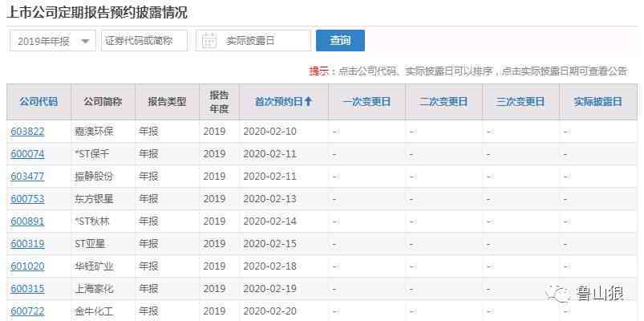Focus the 证券代码或简称 search field

(144, 41)
